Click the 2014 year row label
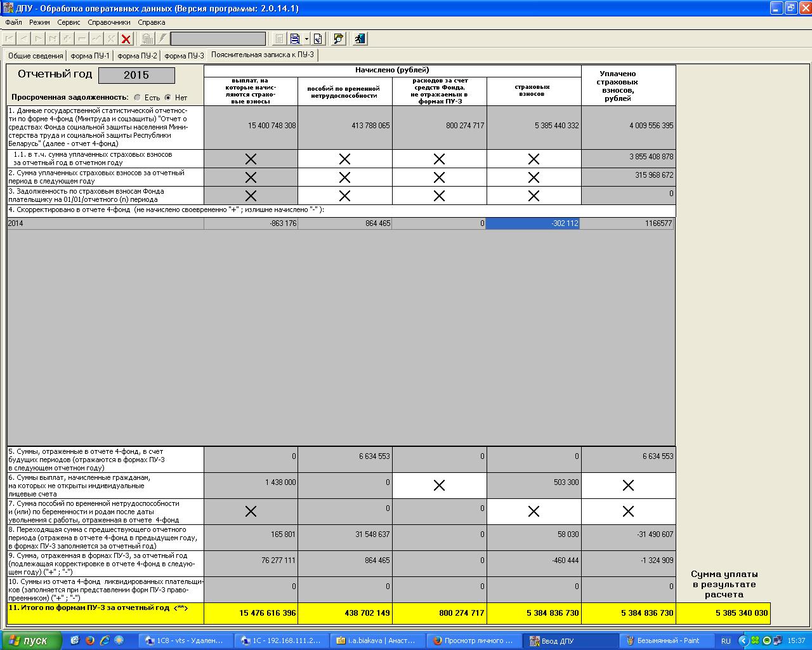This screenshot has width=812, height=650. (x=105, y=223)
